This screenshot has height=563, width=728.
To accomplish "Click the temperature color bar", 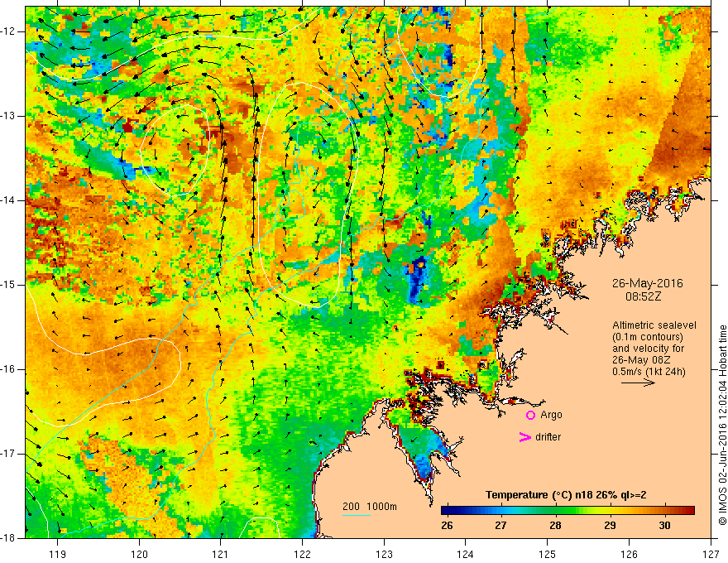I will coord(568,510).
